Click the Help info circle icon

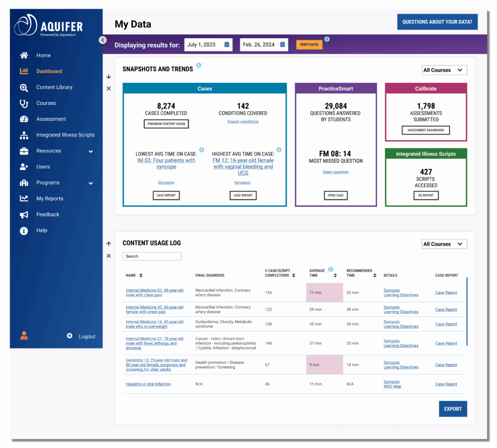24,231
